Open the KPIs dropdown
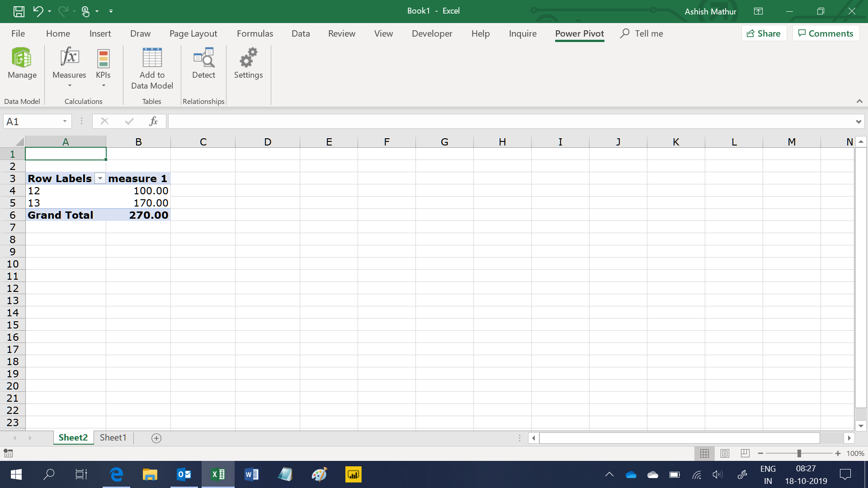868x488 pixels. pos(103,68)
